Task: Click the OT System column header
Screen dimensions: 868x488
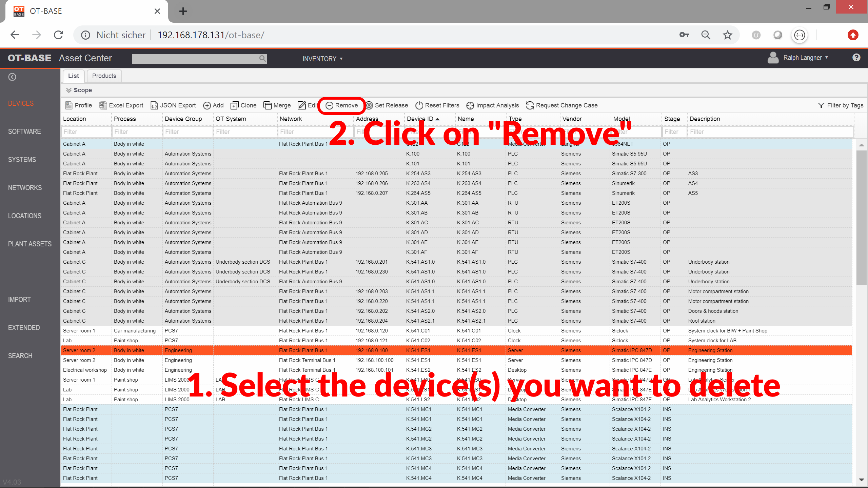Action: [x=245, y=119]
